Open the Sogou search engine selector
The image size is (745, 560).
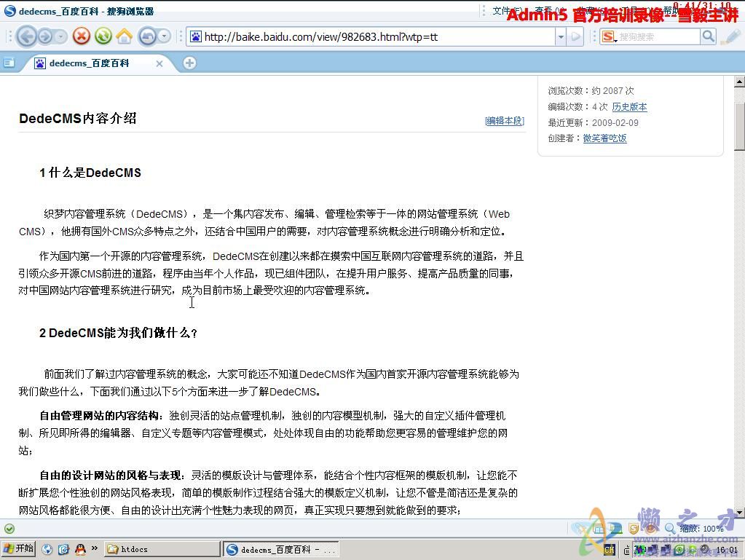609,36
